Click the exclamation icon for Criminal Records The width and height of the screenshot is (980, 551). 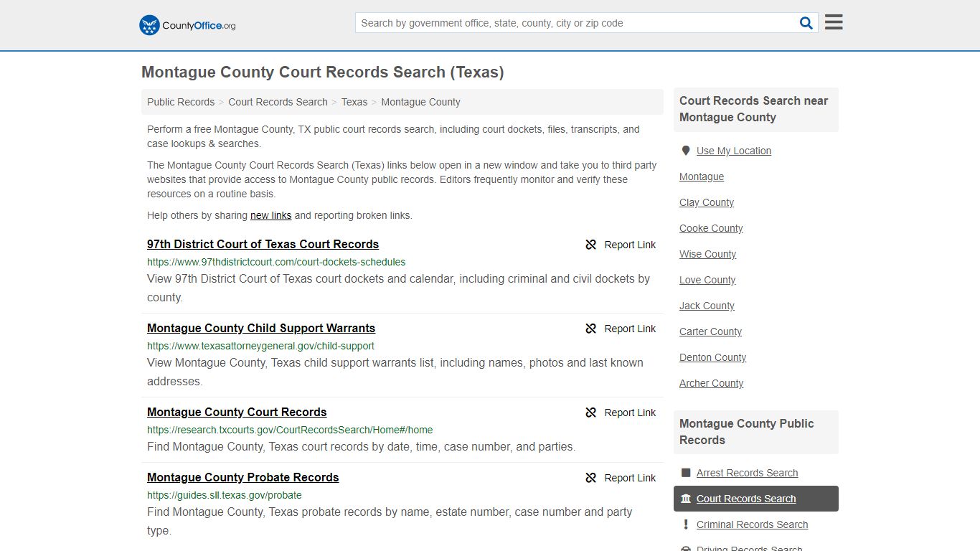[686, 524]
